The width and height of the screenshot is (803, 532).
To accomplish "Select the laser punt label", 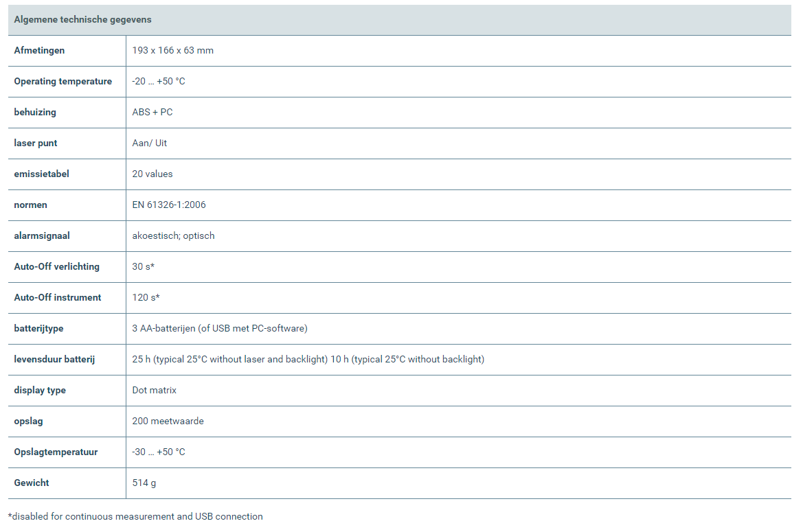I will point(35,143).
